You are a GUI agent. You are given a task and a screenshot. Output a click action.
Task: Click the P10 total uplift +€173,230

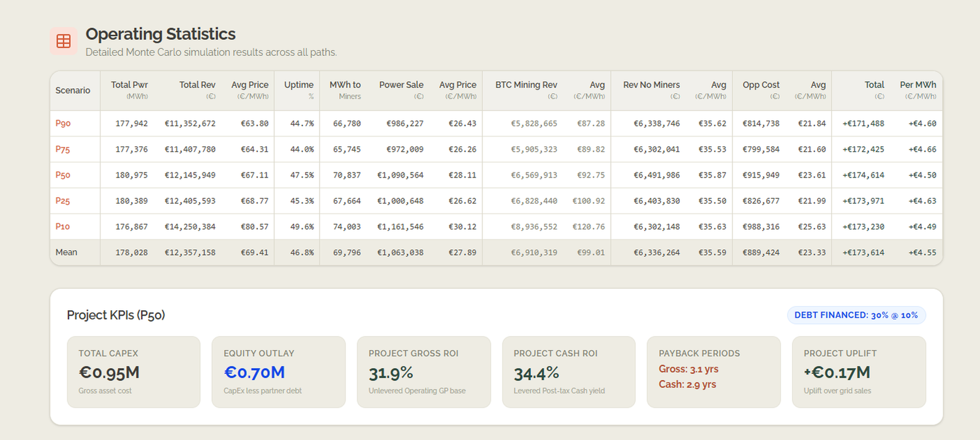(863, 226)
